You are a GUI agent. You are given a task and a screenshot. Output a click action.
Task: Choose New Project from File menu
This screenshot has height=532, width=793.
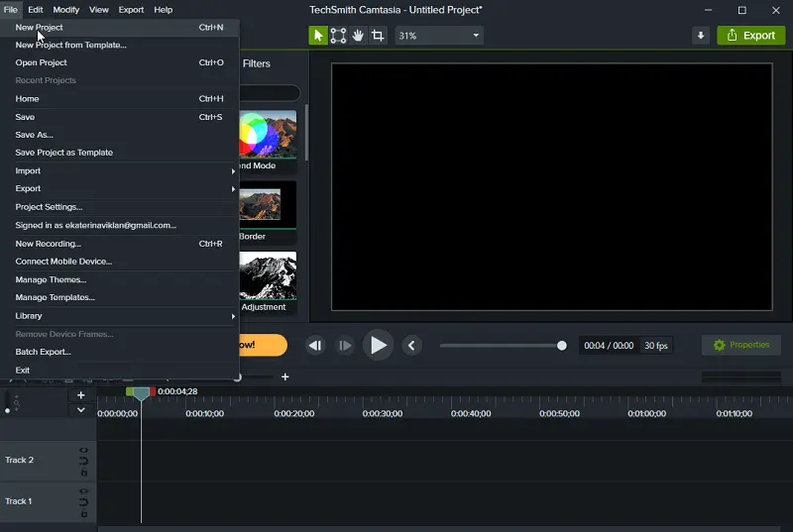click(x=119, y=28)
